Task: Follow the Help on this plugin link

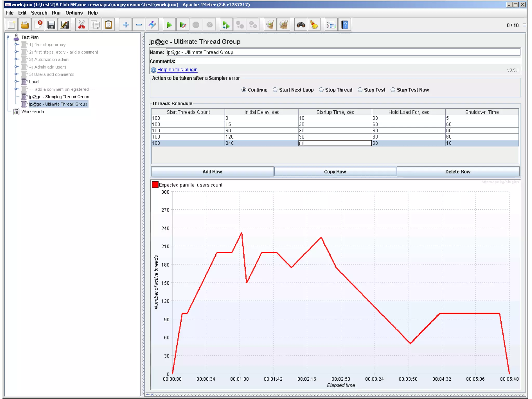Action: point(177,70)
